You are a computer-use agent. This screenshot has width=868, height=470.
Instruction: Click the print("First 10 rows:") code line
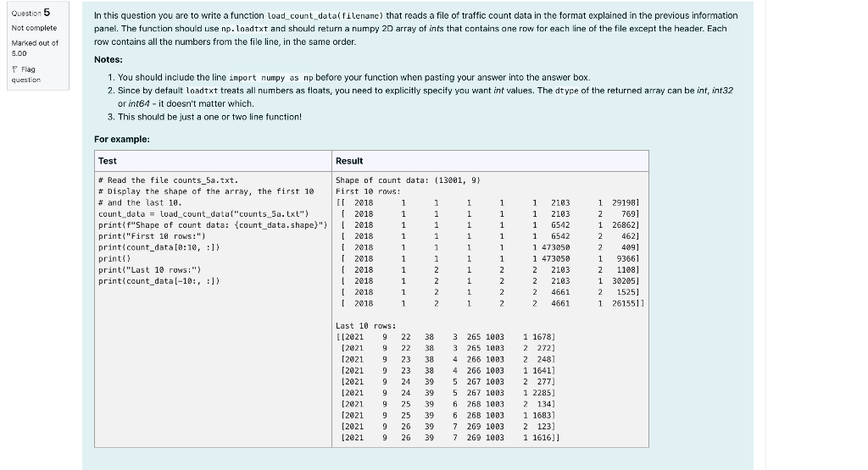pos(152,236)
